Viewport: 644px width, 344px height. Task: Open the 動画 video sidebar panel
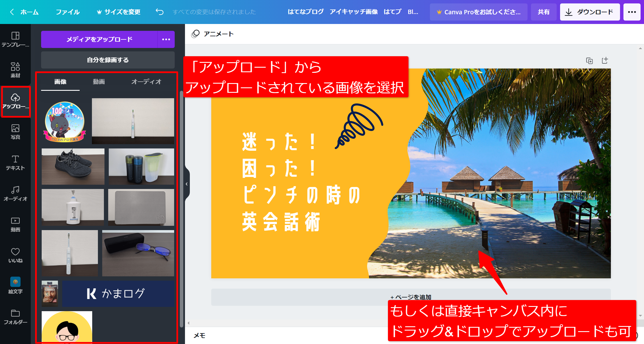pos(15,224)
